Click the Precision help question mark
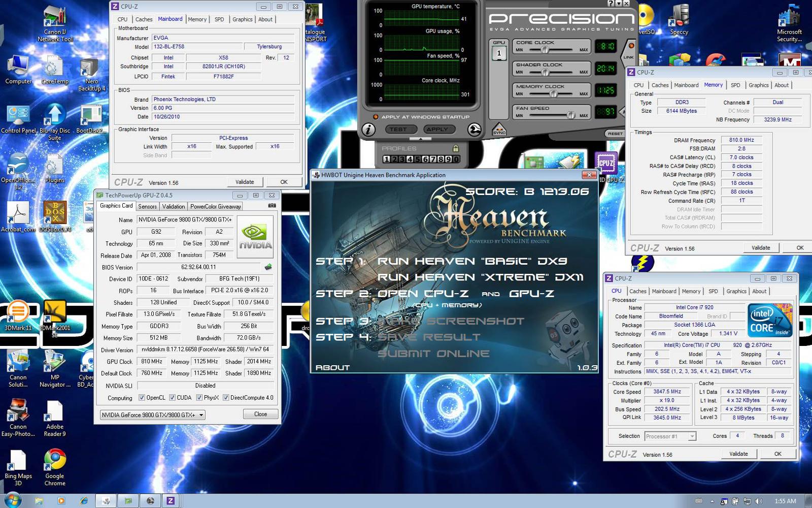 point(611,3)
